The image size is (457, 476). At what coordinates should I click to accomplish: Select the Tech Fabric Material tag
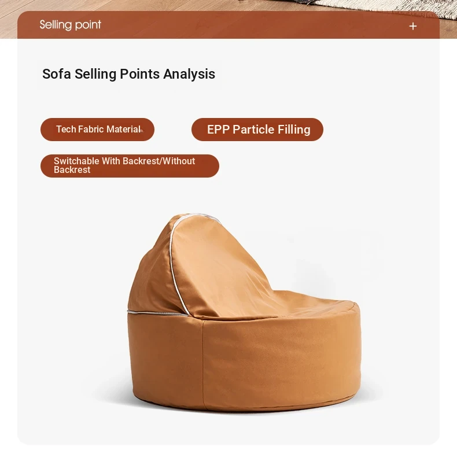coord(97,130)
